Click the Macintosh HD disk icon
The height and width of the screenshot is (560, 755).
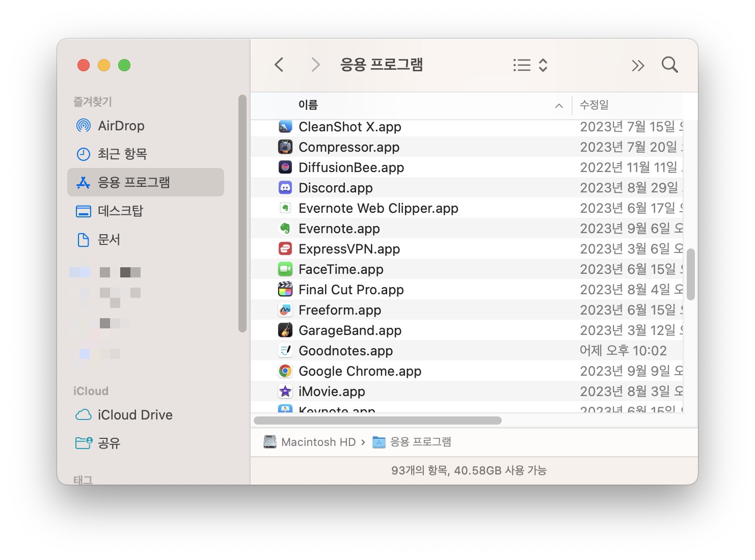point(270,442)
